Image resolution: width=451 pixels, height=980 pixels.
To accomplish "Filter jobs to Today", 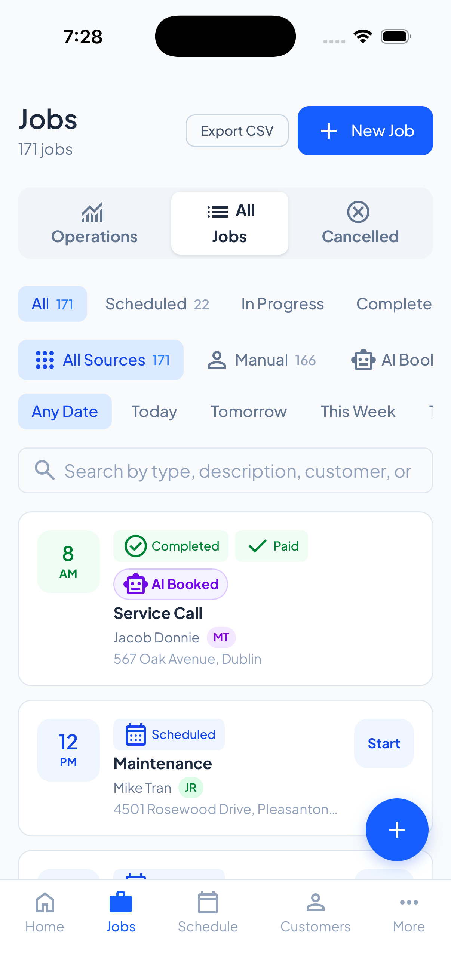I will point(154,412).
